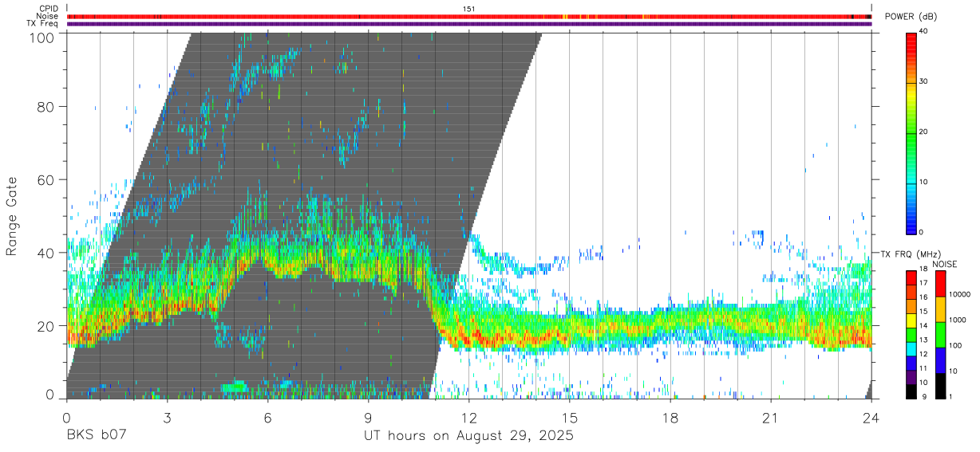The image size is (980, 452).
Task: Click the Noise label at top left
Action: tap(48, 16)
